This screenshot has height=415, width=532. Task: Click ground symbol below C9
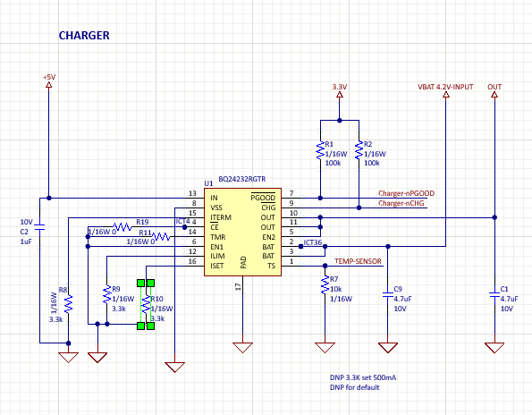coord(388,348)
